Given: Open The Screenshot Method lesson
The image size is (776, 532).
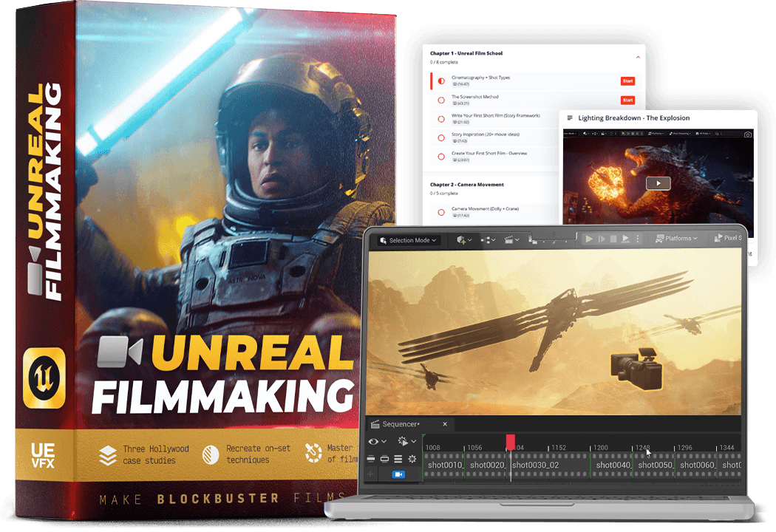Looking at the screenshot, I should coord(474,97).
